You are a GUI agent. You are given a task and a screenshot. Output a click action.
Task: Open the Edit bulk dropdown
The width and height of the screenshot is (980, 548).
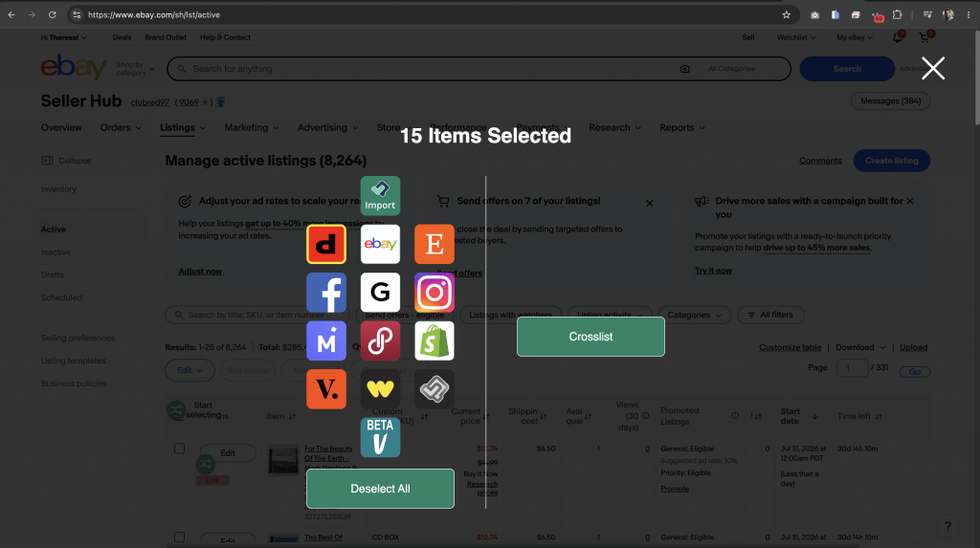click(x=190, y=370)
